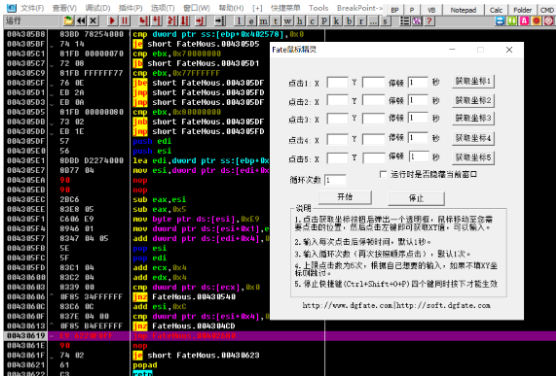Click the VB button in the top bar
Screen dimensions: 556x383
coord(431,10)
